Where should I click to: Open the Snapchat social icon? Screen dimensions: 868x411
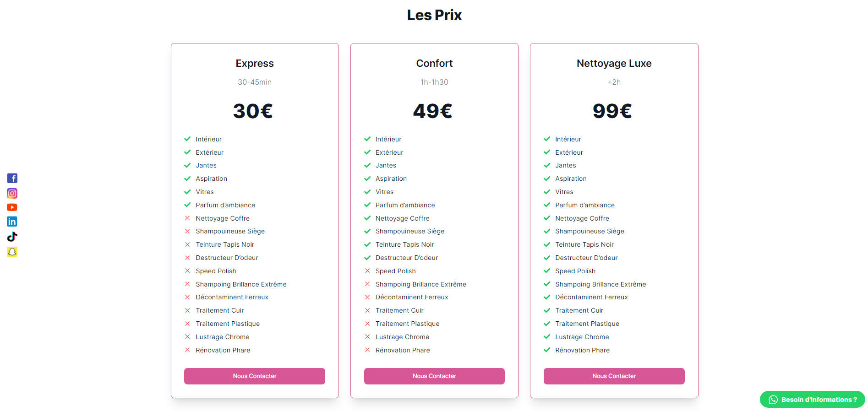point(12,252)
